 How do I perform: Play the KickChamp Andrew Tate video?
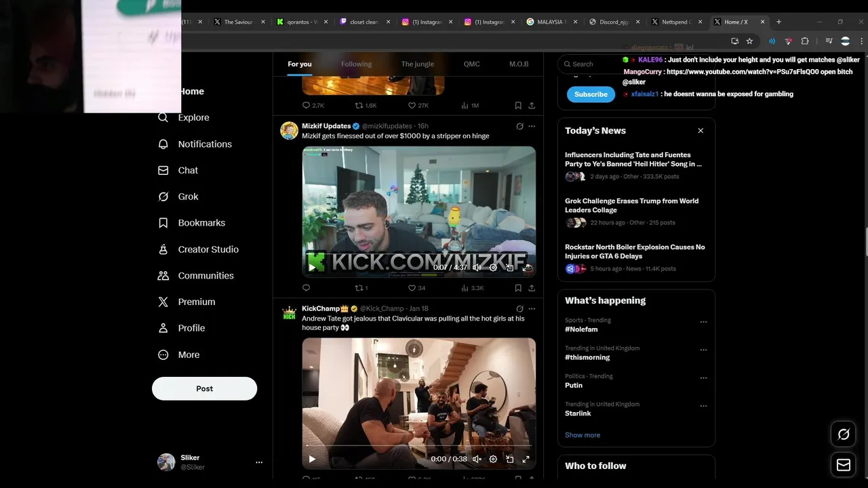312,459
